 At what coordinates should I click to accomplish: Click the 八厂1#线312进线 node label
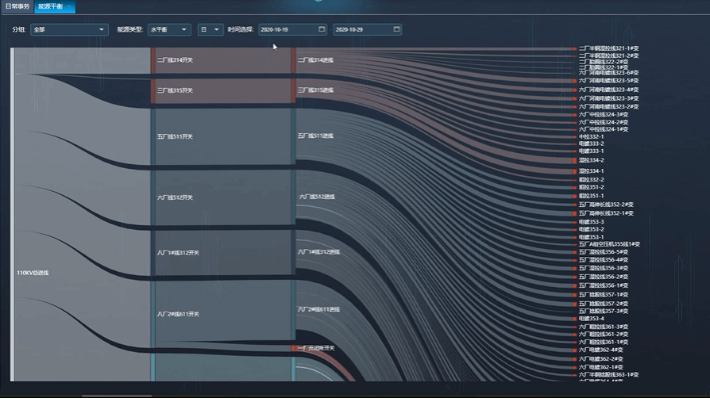[319, 252]
